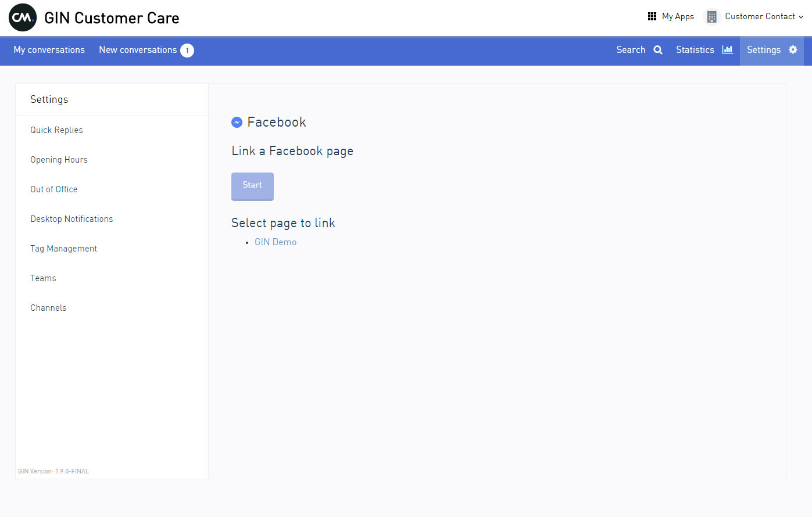Select Opening Hours in settings sidebar
The height and width of the screenshot is (517, 812).
pyautogui.click(x=59, y=160)
